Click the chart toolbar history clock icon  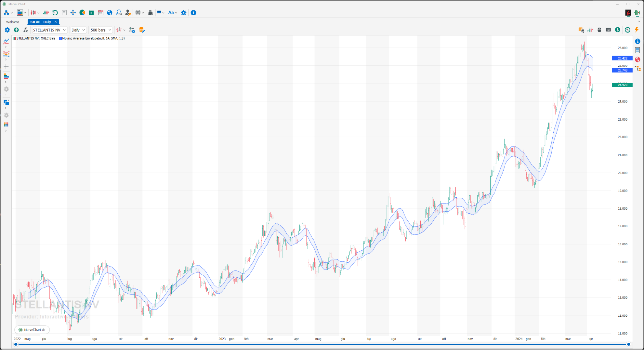627,30
